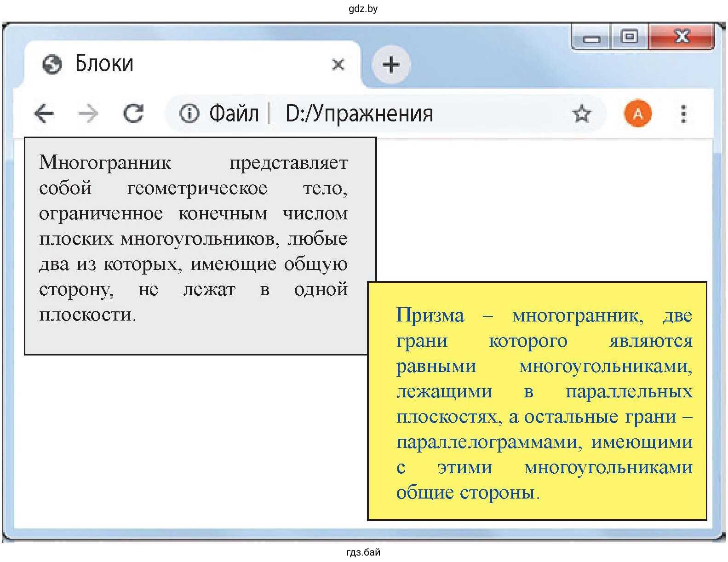This screenshot has height=562, width=728.
Task: Select the Блоки tab
Action: click(184, 63)
